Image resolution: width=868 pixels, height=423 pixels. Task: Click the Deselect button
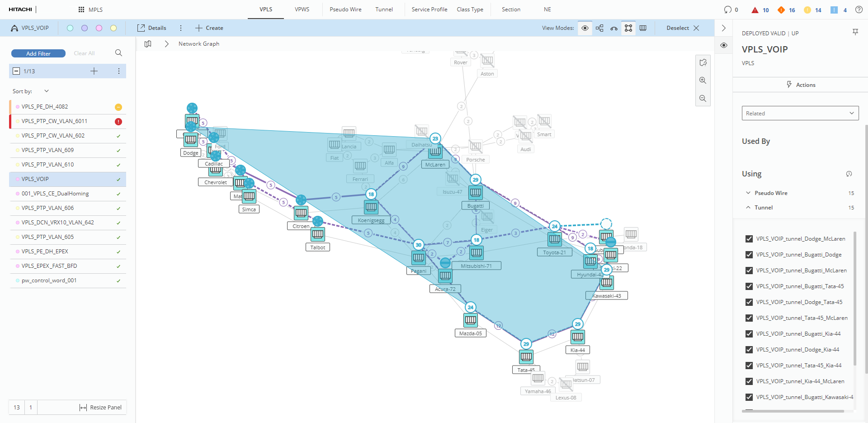tap(683, 28)
